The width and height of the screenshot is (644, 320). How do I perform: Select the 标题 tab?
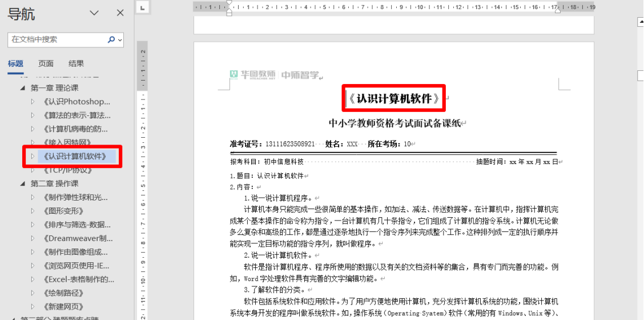pos(16,63)
